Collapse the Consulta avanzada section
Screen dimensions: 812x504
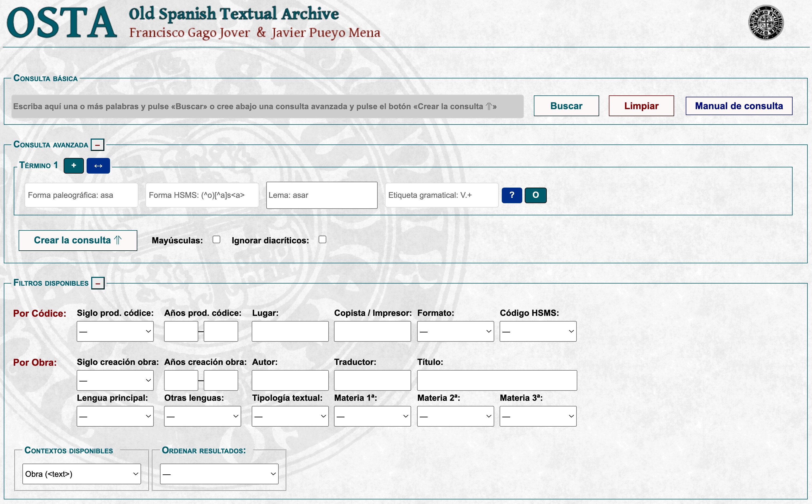tap(97, 145)
